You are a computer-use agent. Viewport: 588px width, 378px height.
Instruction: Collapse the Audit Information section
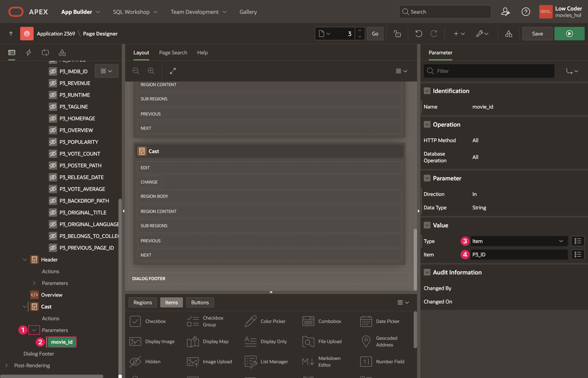pyautogui.click(x=427, y=272)
